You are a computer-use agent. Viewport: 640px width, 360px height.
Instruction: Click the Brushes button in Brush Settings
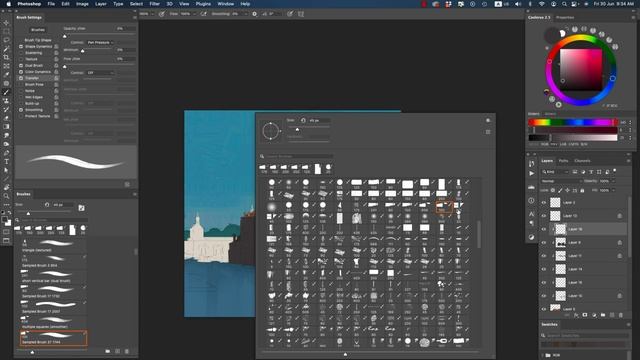tap(38, 30)
